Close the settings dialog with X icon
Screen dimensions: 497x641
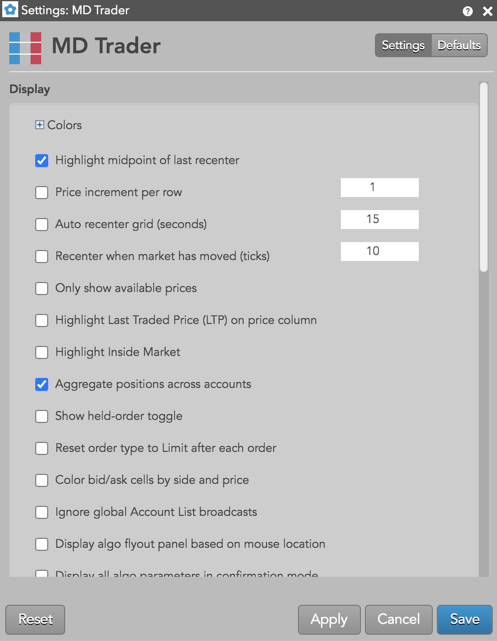[x=487, y=11]
